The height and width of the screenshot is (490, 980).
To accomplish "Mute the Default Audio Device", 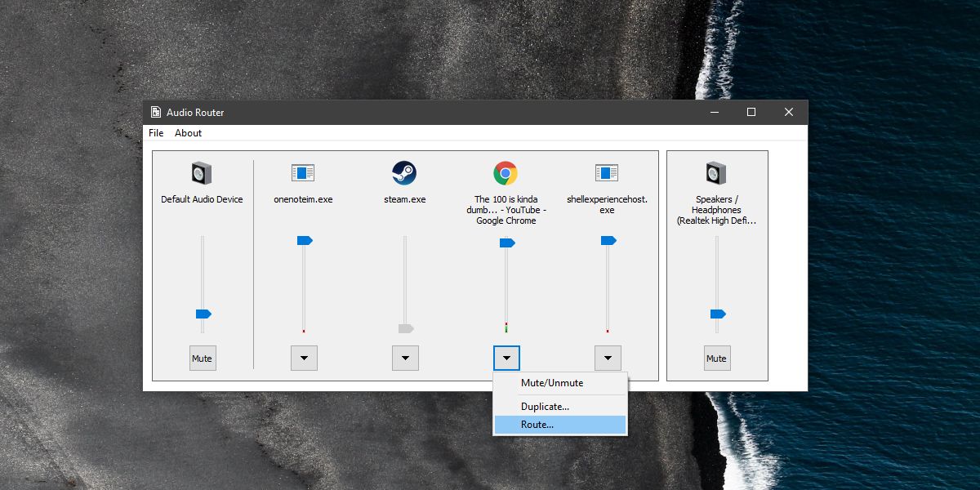I will (202, 359).
